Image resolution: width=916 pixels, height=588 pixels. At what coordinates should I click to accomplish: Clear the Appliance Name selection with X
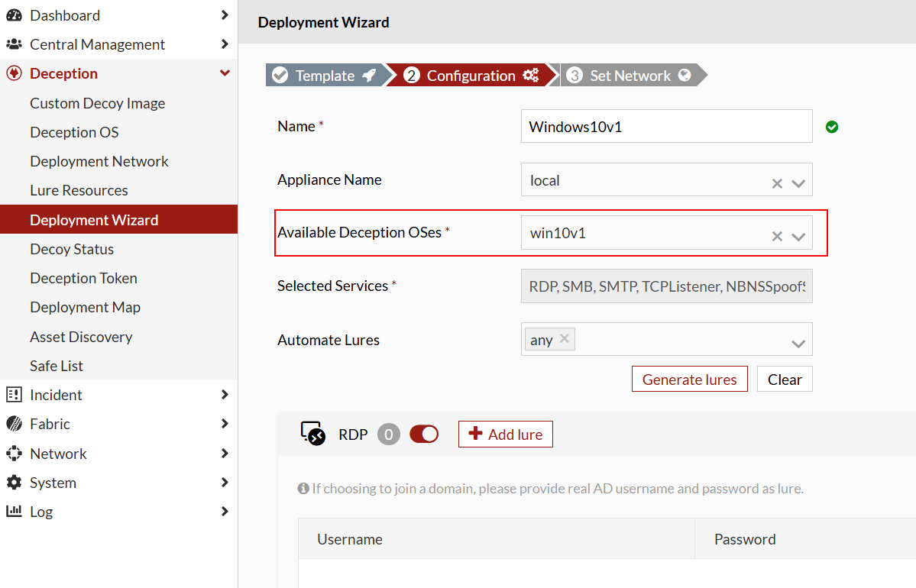click(x=777, y=183)
